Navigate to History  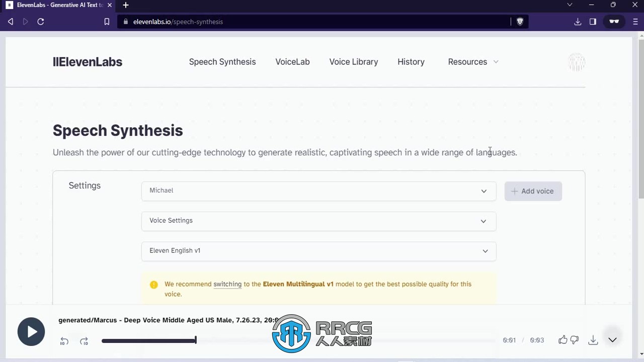click(411, 62)
